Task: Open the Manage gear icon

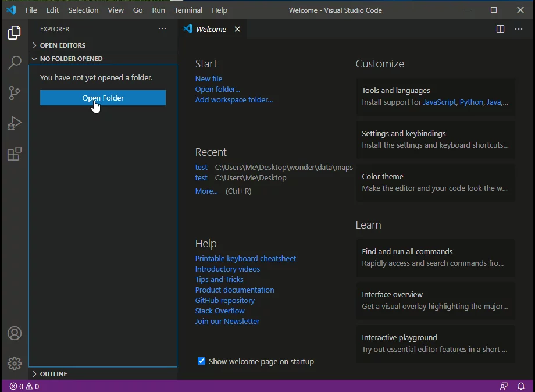Action: [15, 364]
